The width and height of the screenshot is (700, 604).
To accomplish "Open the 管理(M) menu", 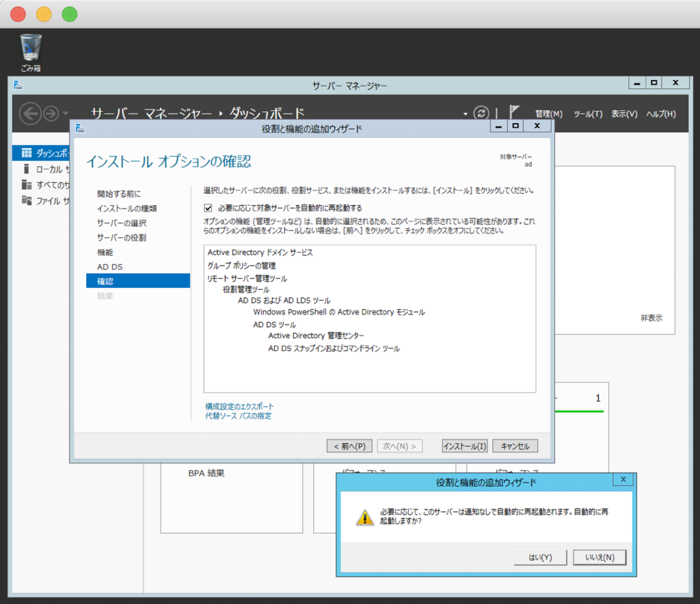I will (549, 114).
